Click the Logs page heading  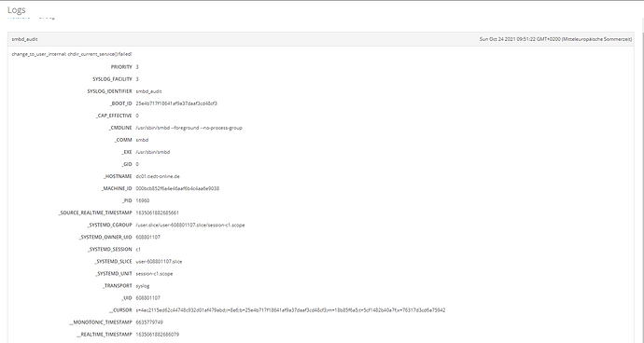point(17,10)
